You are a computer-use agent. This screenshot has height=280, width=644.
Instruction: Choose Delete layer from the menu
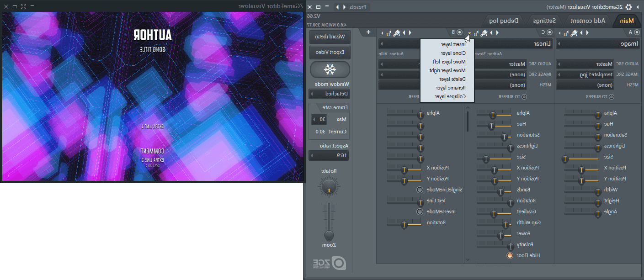point(453,79)
